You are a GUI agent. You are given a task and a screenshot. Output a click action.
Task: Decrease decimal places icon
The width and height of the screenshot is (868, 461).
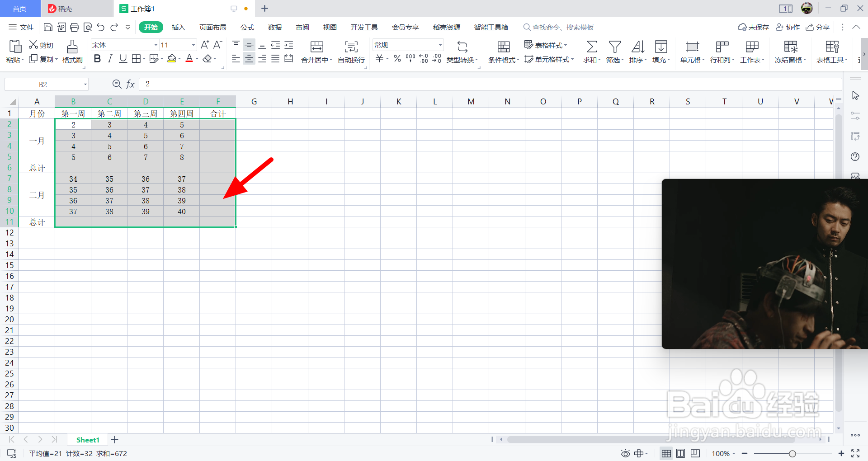pos(437,59)
